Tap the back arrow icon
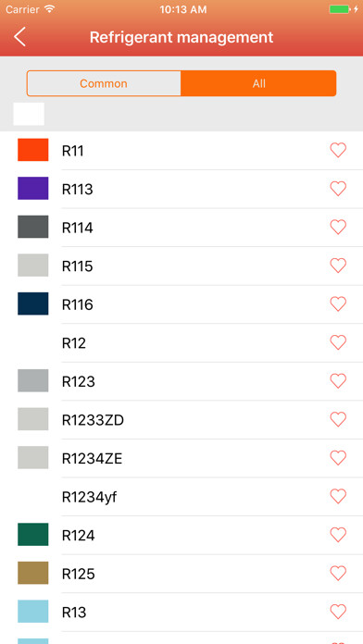This screenshot has width=363, height=644. tap(19, 37)
